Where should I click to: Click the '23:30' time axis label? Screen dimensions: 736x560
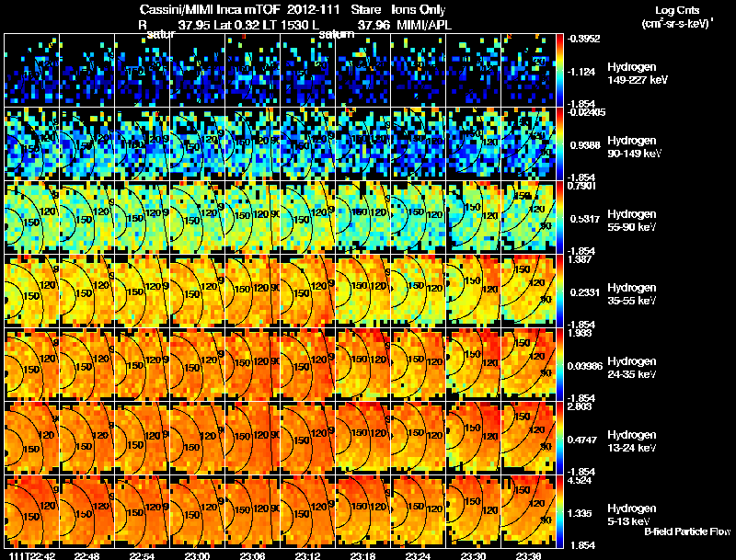click(473, 555)
